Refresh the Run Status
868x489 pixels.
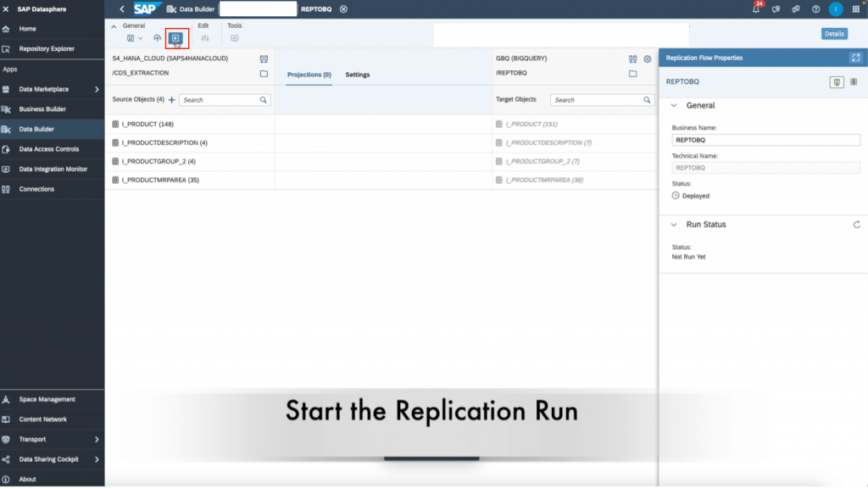click(856, 225)
